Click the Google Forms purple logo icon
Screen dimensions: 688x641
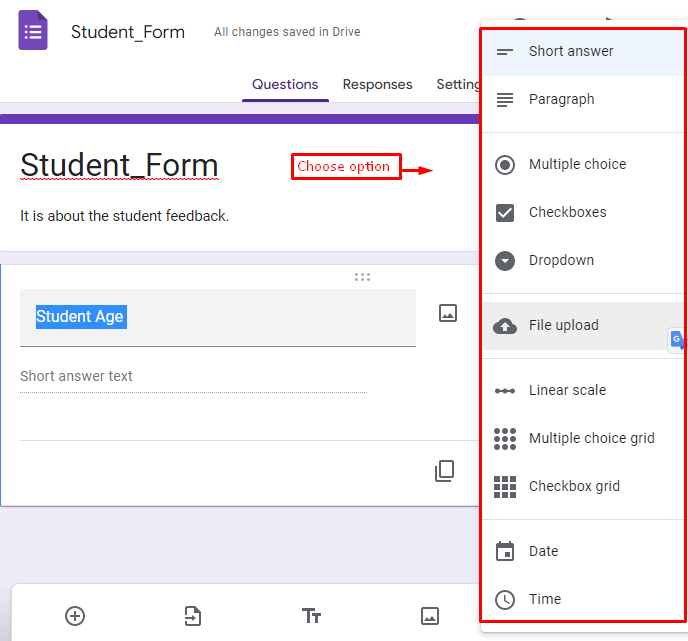[33, 30]
